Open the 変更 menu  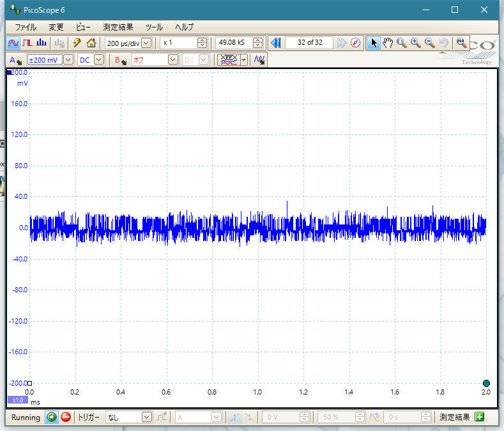56,27
